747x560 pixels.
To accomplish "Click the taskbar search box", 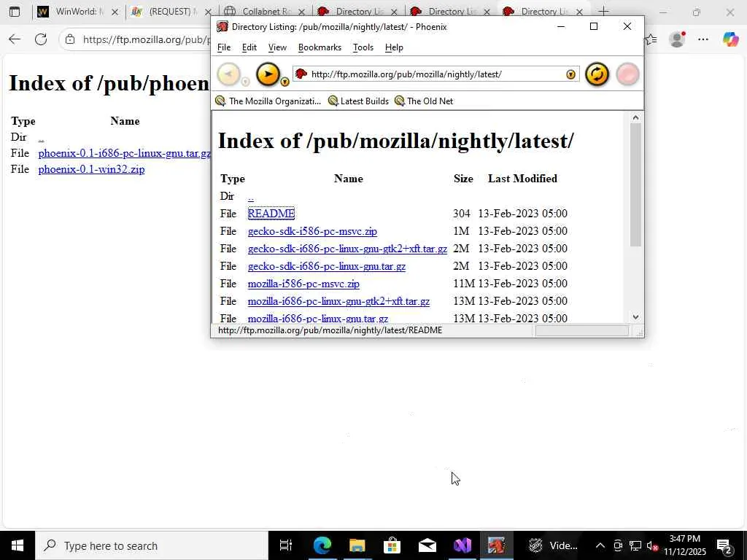I will [152, 545].
